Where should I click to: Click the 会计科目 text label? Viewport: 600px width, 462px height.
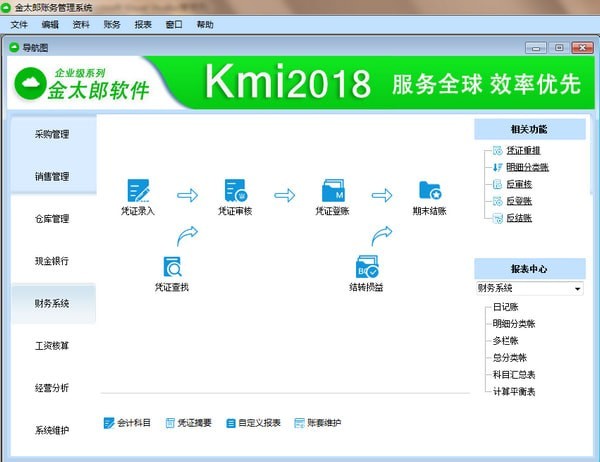(x=134, y=423)
